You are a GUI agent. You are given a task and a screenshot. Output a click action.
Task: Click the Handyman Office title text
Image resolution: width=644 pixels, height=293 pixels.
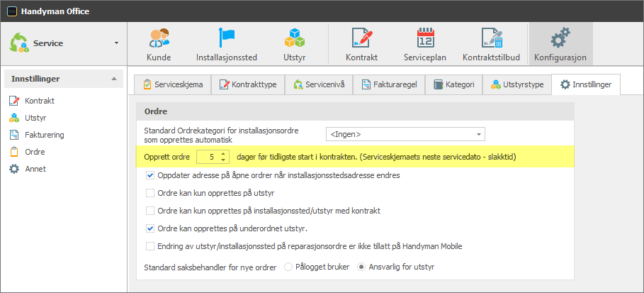click(x=55, y=11)
